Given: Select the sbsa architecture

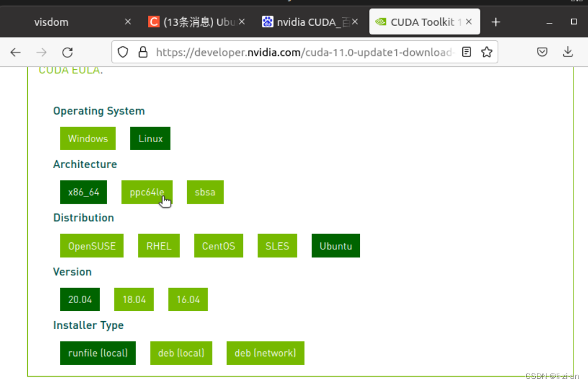Looking at the screenshot, I should [x=205, y=192].
